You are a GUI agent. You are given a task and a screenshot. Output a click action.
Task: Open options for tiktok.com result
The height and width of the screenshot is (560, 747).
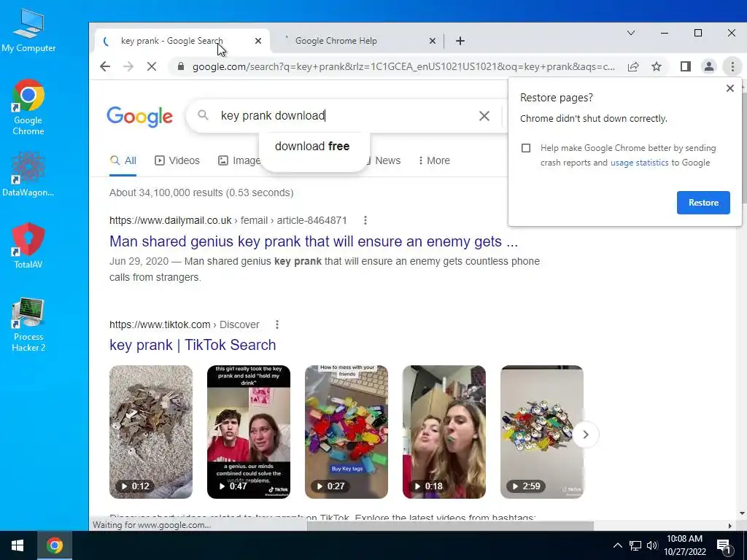[x=277, y=324]
